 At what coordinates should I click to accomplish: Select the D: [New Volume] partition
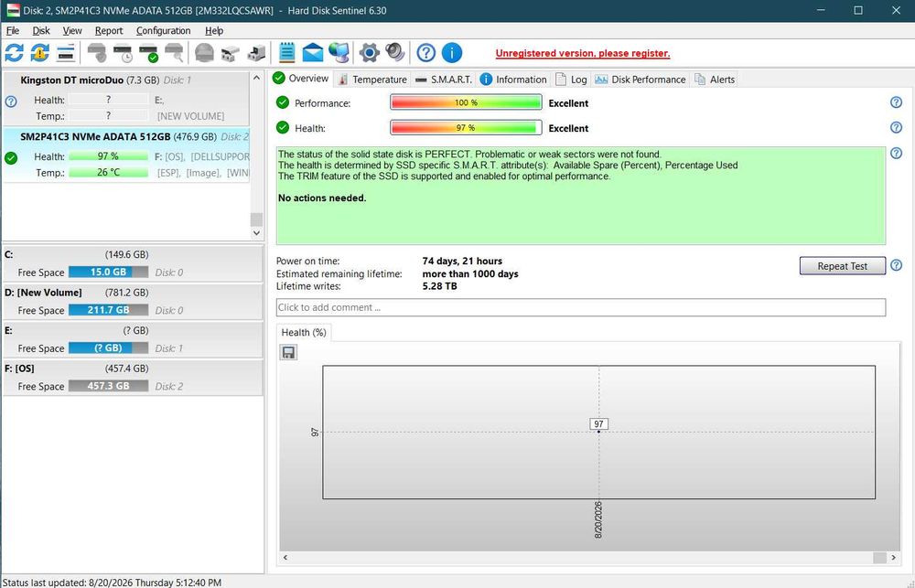pos(133,302)
